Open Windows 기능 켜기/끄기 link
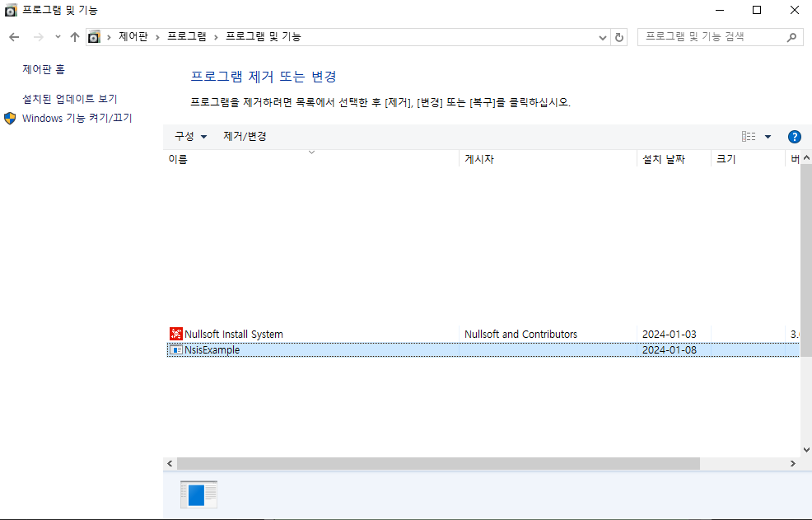 [x=77, y=118]
